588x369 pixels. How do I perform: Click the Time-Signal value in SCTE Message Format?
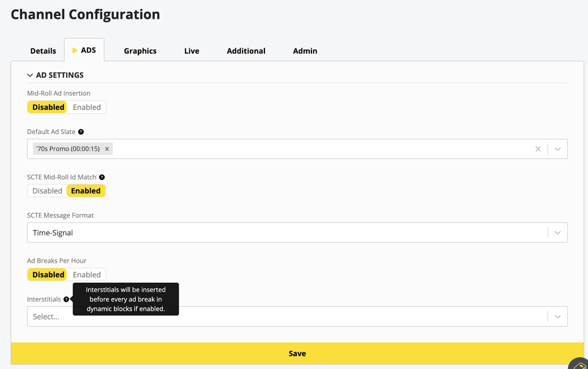53,233
